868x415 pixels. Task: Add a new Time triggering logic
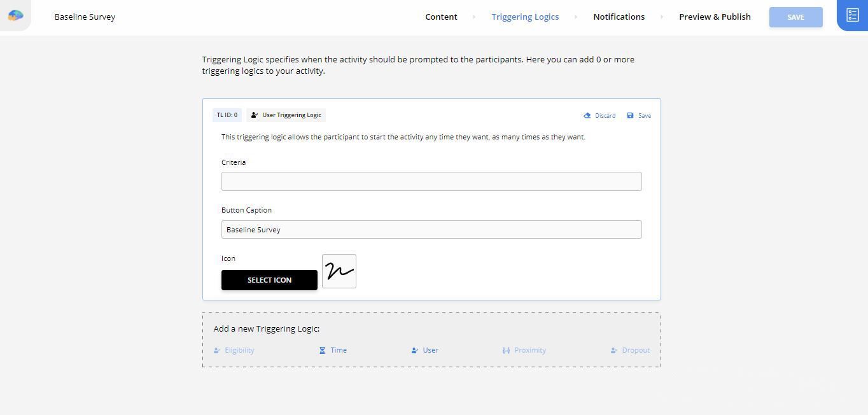[333, 350]
